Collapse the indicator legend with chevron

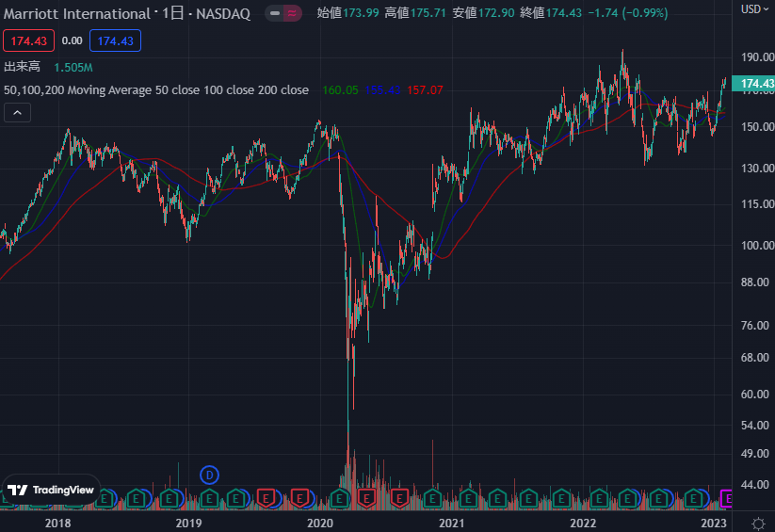coord(17,113)
